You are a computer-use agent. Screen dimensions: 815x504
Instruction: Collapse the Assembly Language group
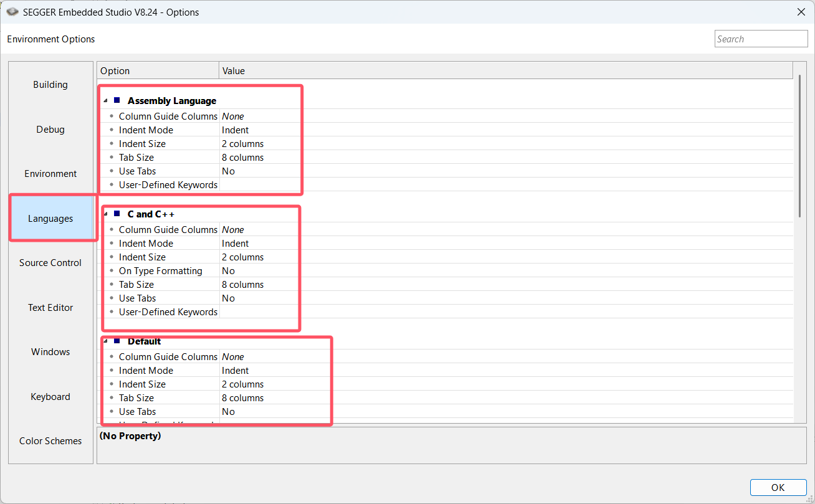106,100
